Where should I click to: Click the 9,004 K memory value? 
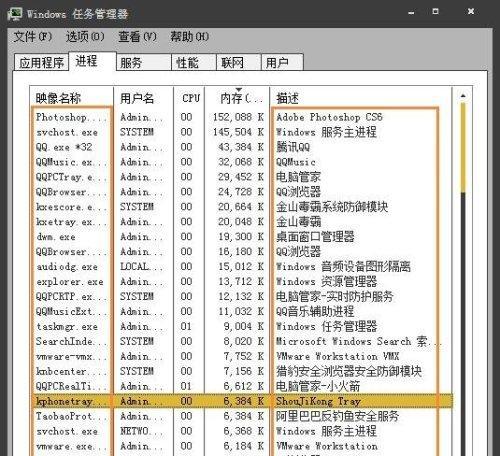tap(244, 326)
